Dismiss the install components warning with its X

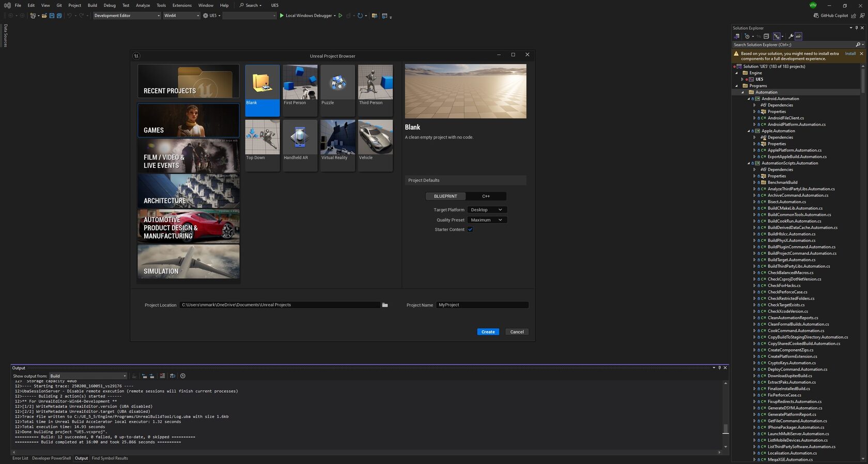click(x=861, y=54)
